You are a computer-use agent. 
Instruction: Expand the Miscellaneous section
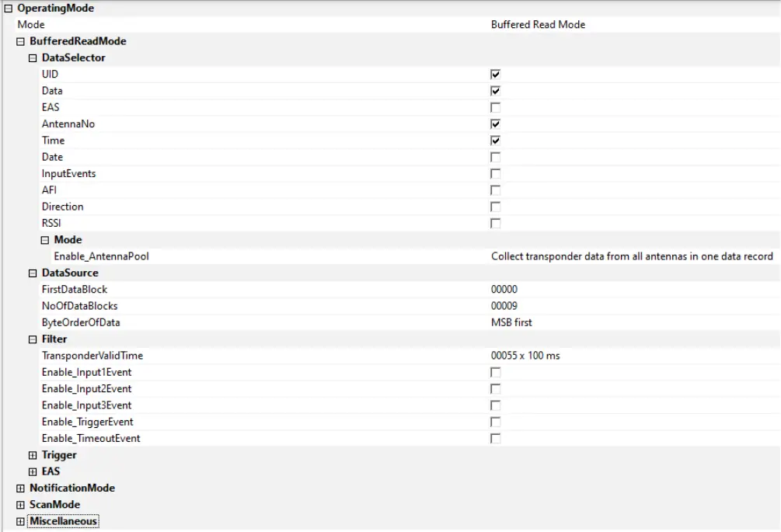click(x=21, y=521)
